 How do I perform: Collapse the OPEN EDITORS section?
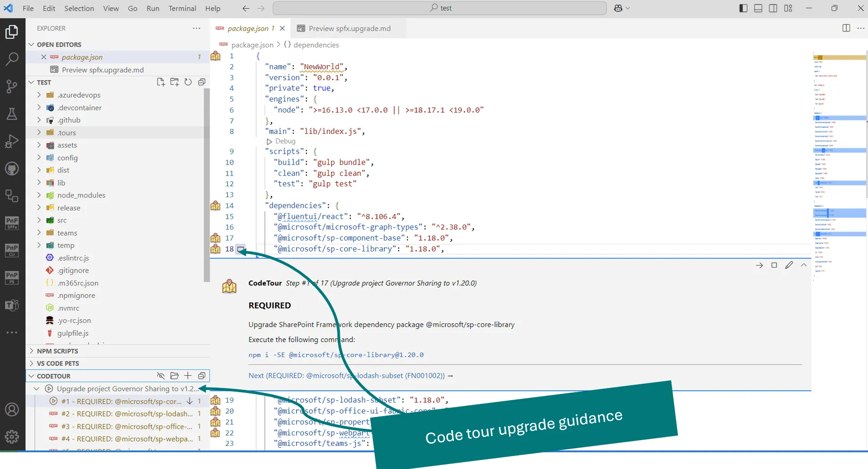(x=31, y=44)
